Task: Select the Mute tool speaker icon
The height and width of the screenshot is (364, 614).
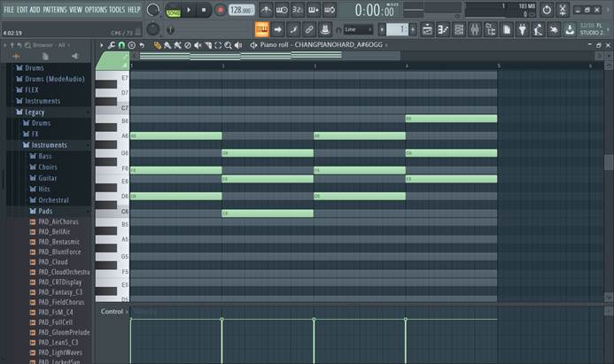Action: 198,45
